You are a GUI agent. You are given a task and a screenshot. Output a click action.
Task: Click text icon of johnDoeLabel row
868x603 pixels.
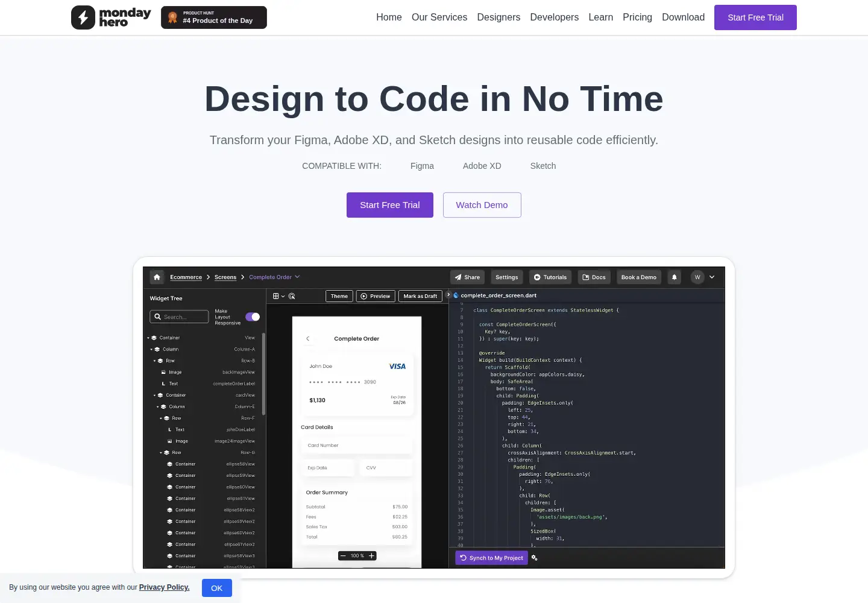[170, 430]
